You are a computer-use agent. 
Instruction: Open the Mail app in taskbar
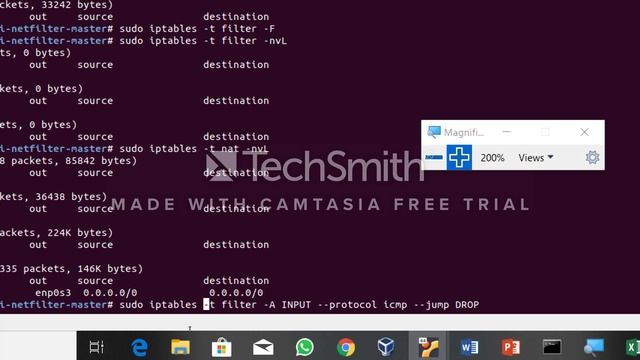point(263,347)
